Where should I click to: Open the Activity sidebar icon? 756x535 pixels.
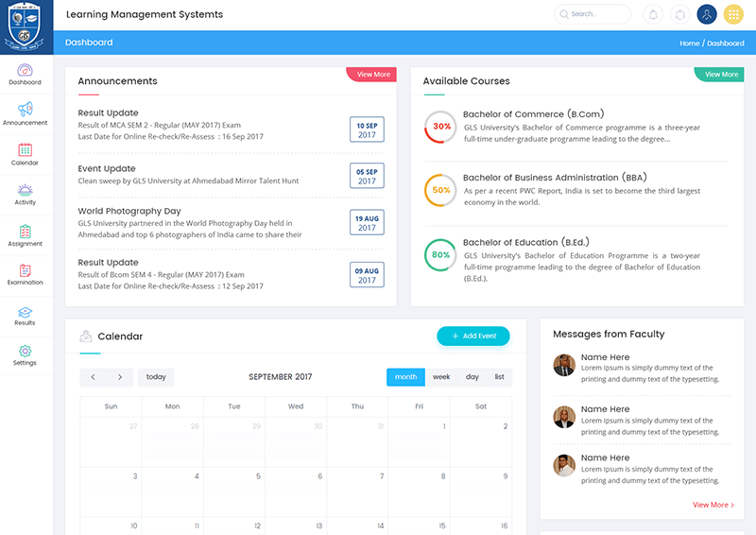26,190
